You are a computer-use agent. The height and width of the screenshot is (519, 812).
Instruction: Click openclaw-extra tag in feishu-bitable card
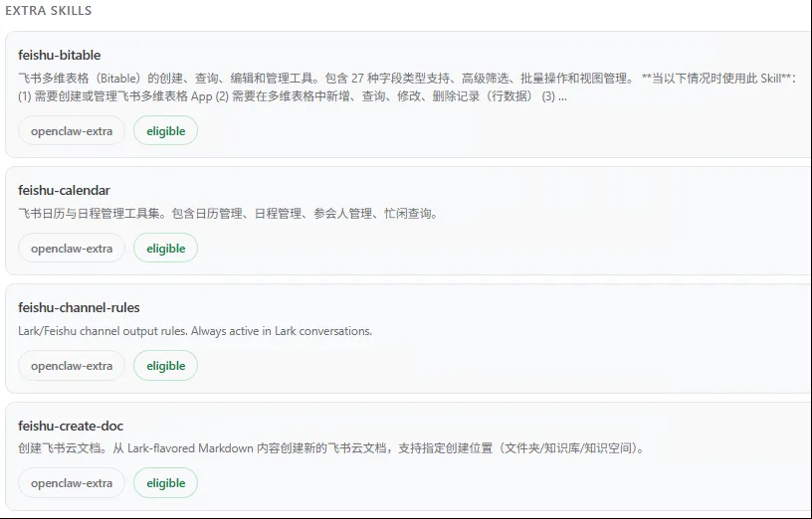pyautogui.click(x=72, y=131)
